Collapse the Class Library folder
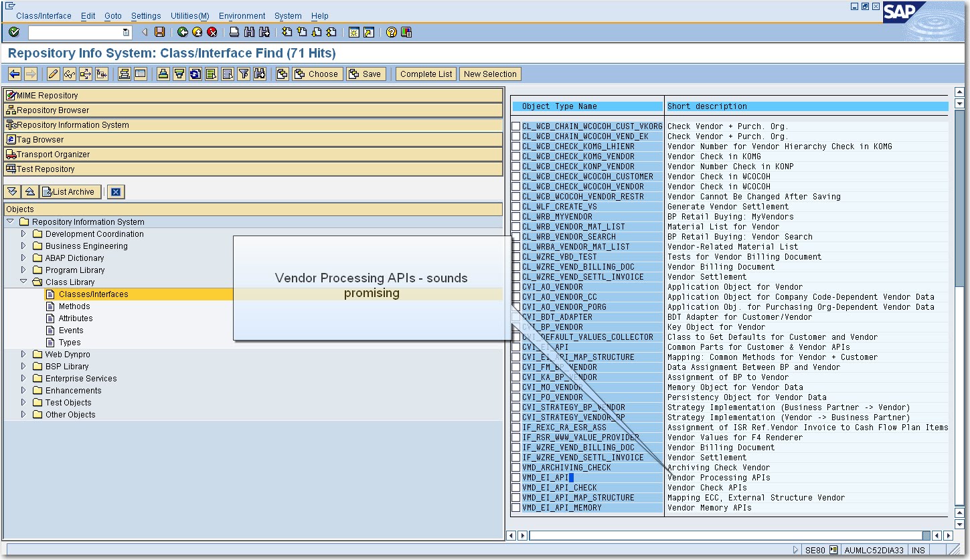Screen dimensions: 970x560 (x=23, y=282)
